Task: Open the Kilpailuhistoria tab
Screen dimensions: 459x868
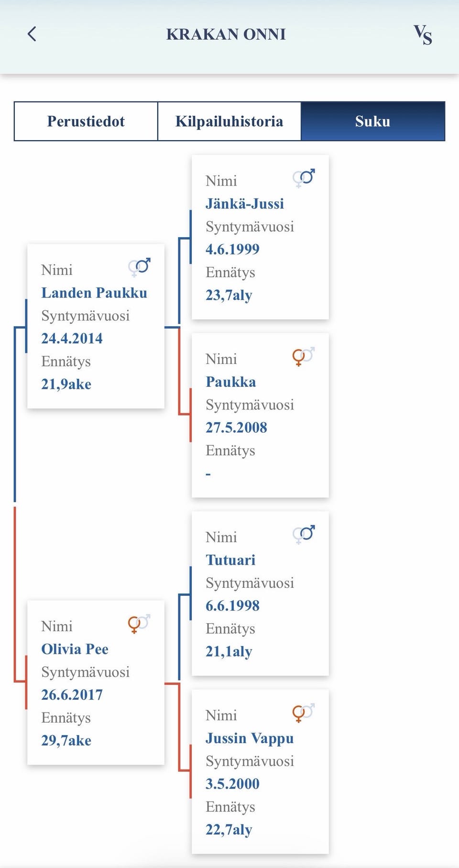Action: click(x=229, y=121)
